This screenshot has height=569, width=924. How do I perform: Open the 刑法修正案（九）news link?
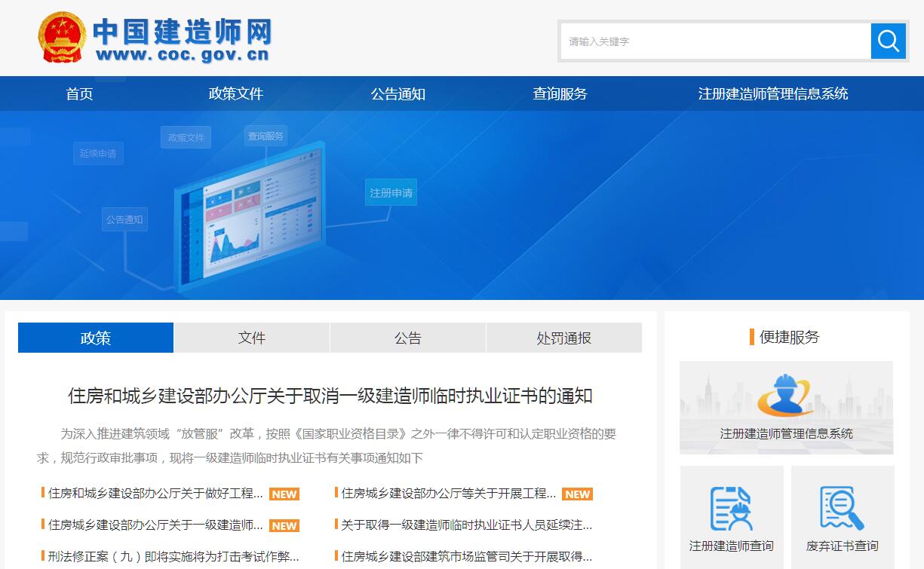click(x=173, y=557)
